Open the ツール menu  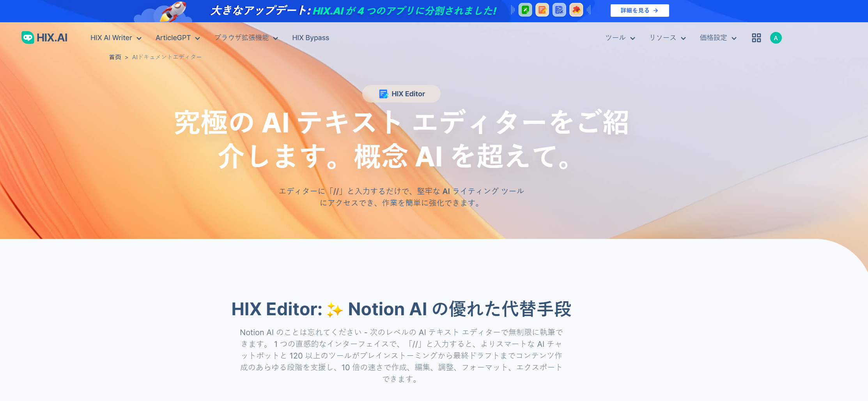(x=620, y=38)
